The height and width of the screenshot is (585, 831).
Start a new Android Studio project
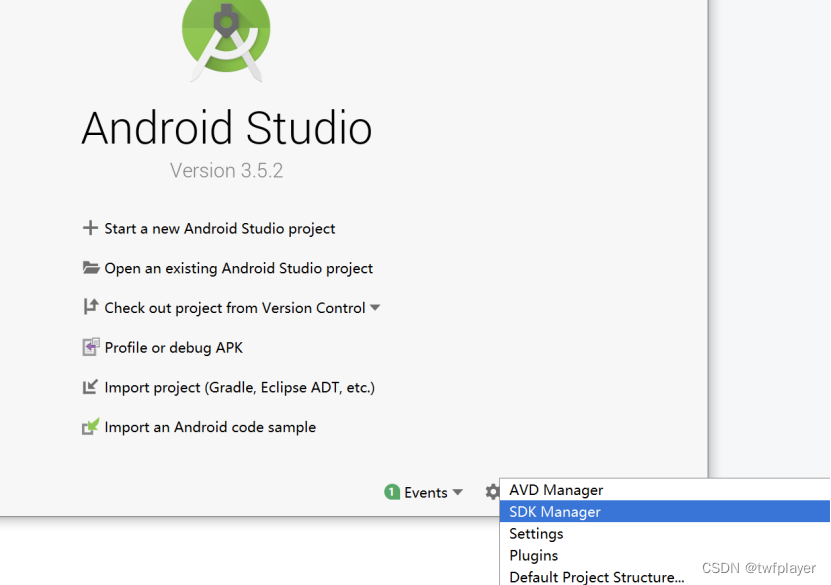219,228
